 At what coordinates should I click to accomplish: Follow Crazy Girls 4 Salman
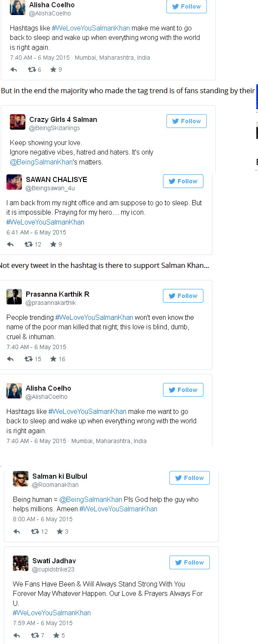tap(187, 121)
